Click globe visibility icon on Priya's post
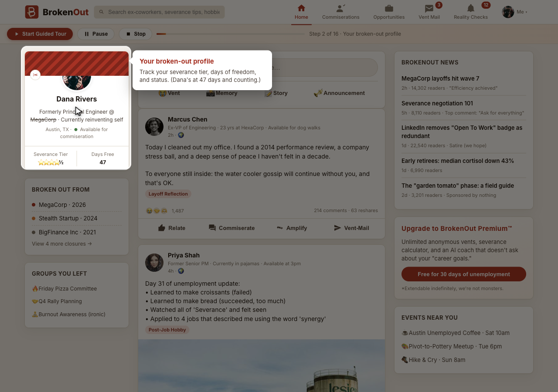The image size is (558, 392). pyautogui.click(x=181, y=271)
